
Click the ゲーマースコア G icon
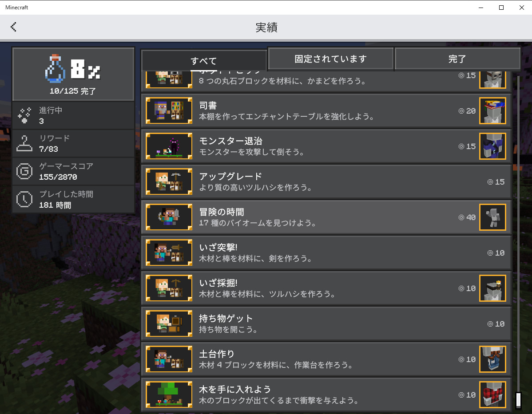click(x=24, y=171)
